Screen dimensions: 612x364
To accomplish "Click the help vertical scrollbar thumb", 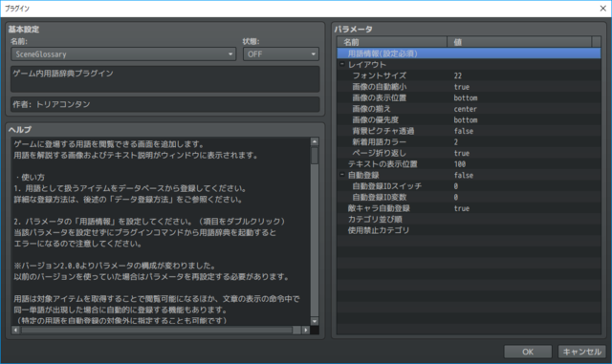I will [315, 156].
